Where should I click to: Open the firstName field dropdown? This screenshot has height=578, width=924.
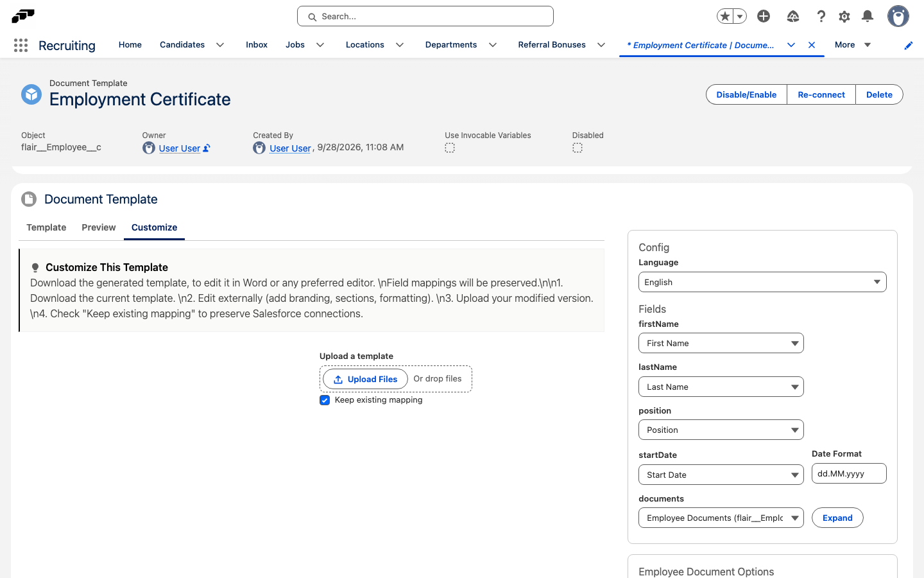tap(721, 343)
